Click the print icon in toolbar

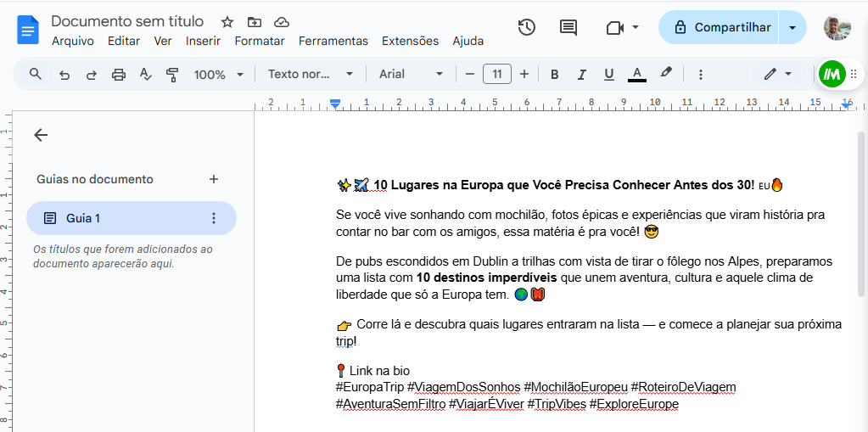(119, 75)
